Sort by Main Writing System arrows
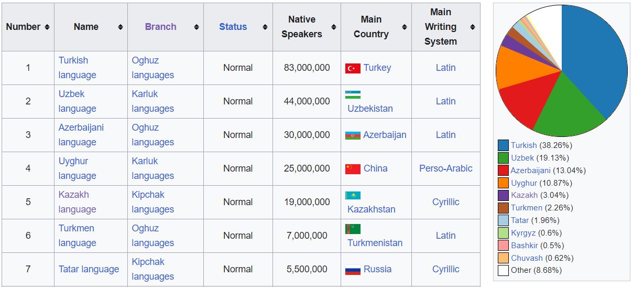This screenshot has width=644, height=287. 473,27
